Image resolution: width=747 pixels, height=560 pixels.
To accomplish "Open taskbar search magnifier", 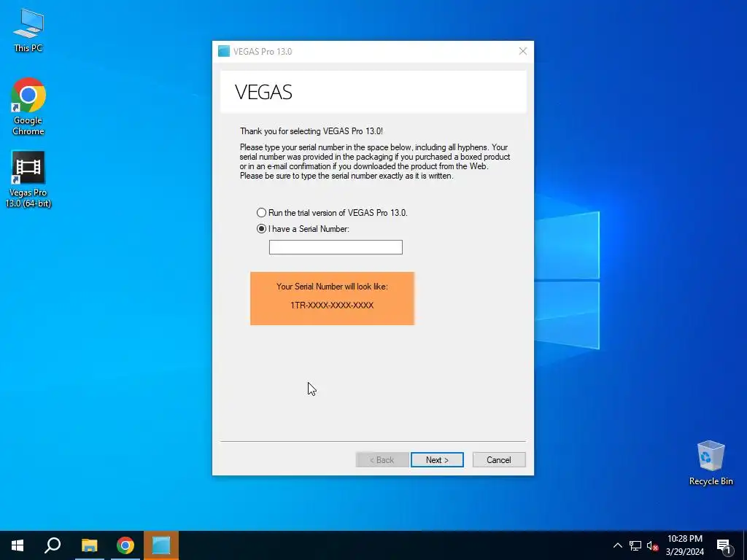I will tap(53, 545).
